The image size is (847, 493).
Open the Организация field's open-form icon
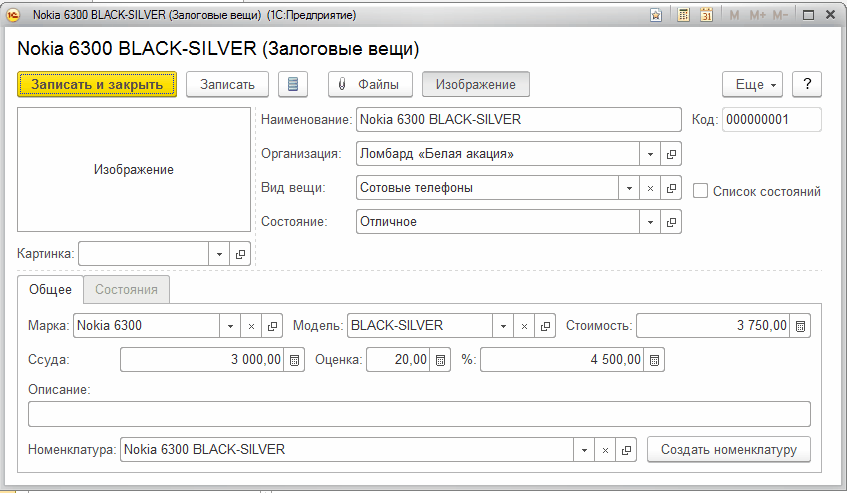coord(671,154)
